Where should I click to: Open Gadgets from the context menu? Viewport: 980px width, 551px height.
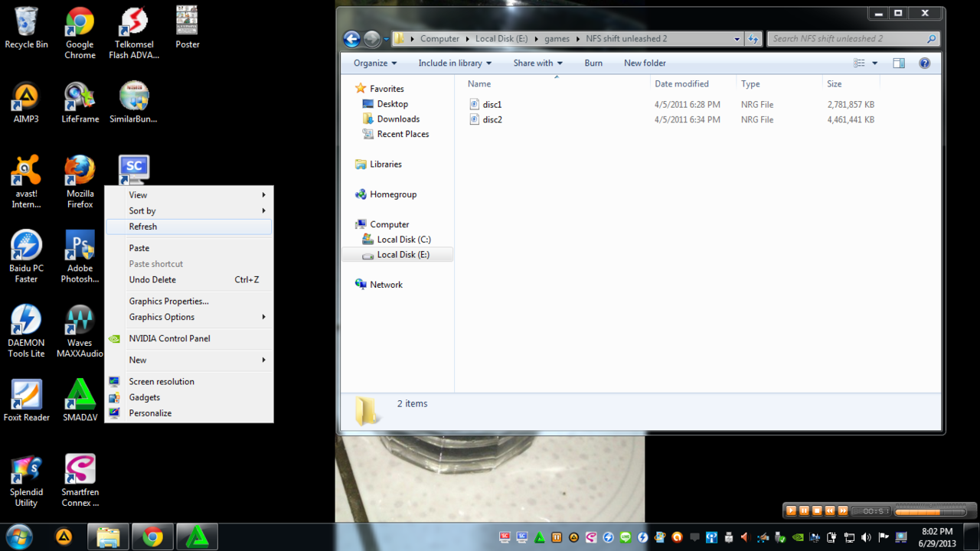(x=188, y=398)
